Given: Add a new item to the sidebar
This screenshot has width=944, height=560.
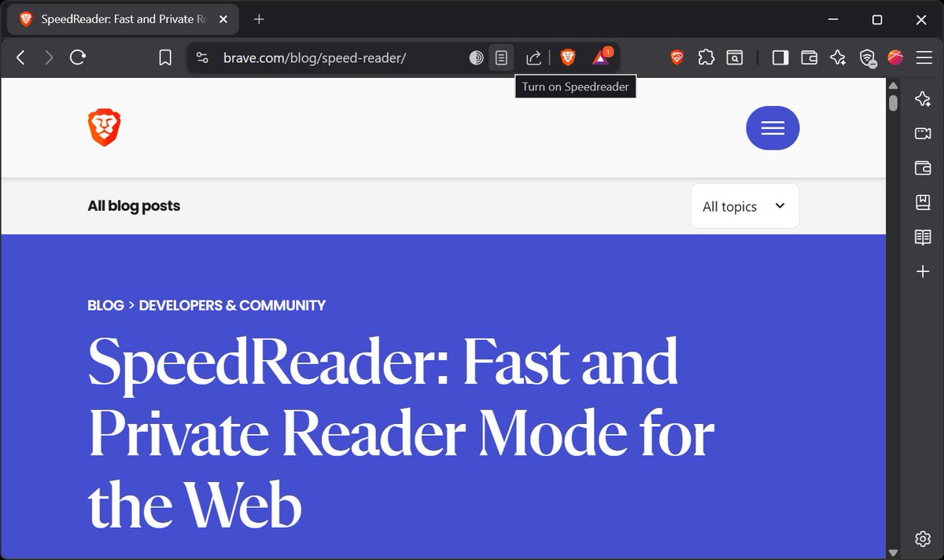Looking at the screenshot, I should (x=923, y=271).
